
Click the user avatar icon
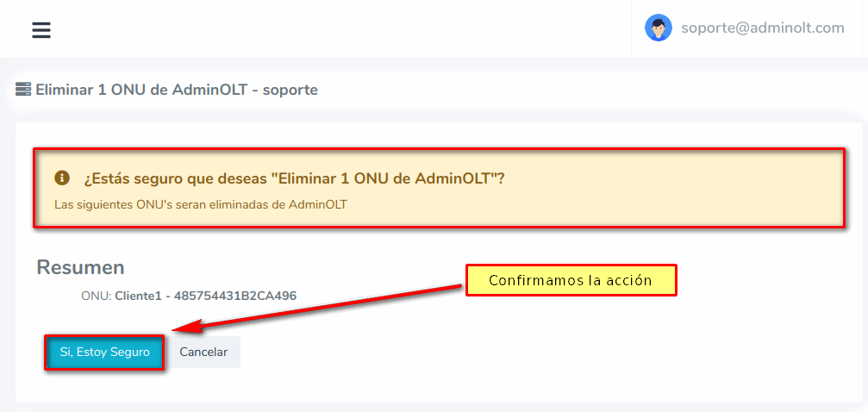(x=659, y=28)
